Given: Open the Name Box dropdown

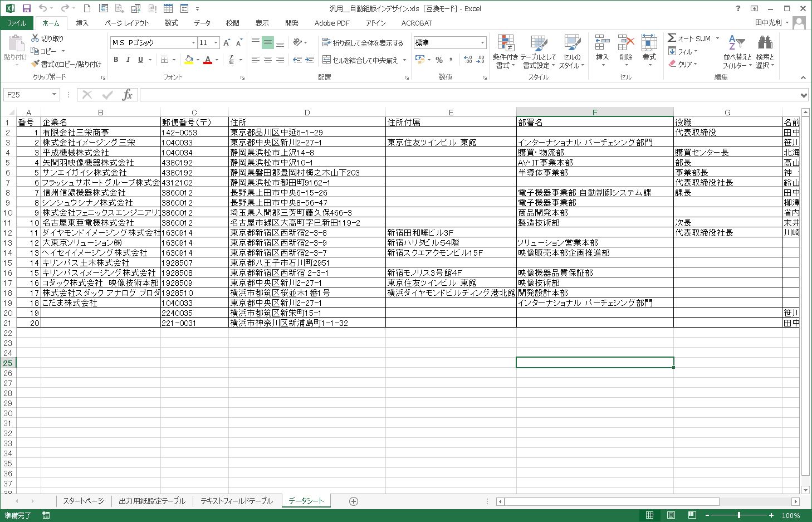Looking at the screenshot, I should (54, 95).
